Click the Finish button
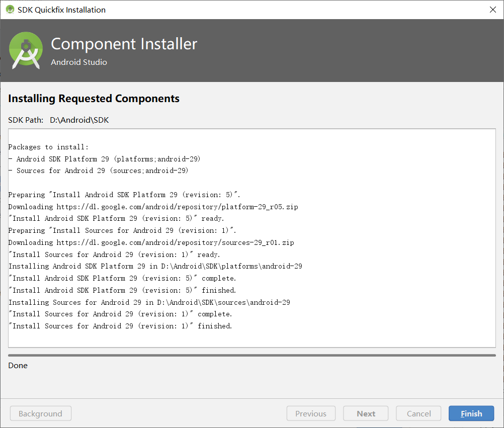 click(471, 413)
